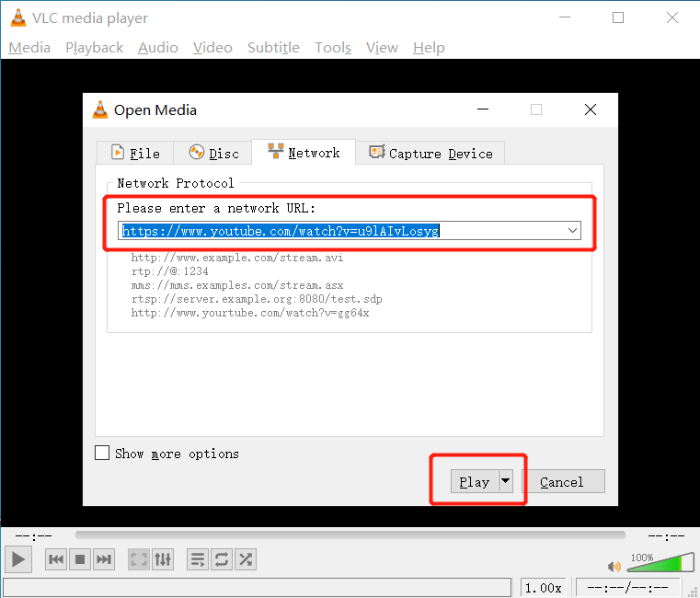Close the Open Media dialog
The image size is (700, 598).
point(590,109)
